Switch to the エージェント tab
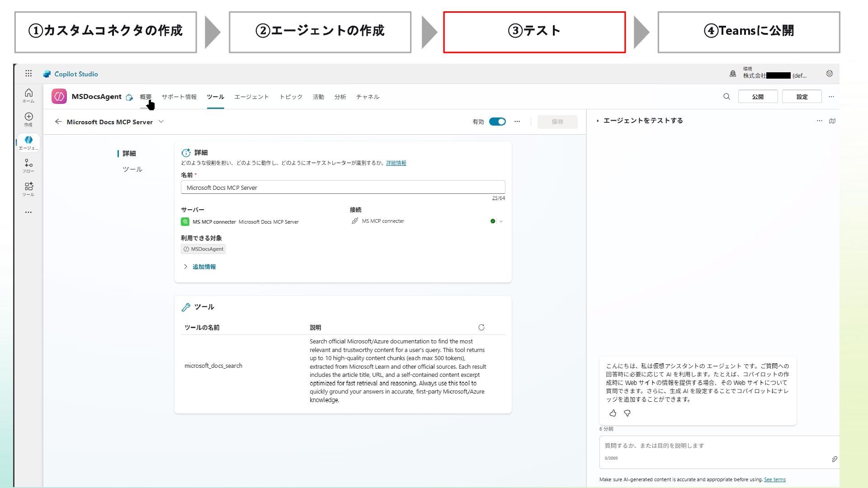The height and width of the screenshot is (488, 868). [251, 97]
